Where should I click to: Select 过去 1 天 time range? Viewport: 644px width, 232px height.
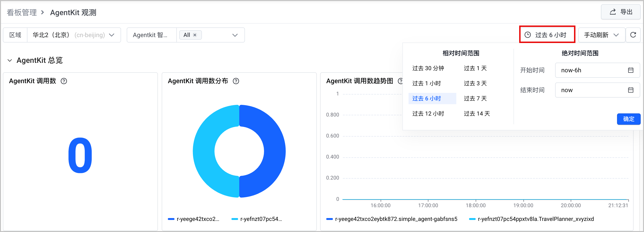pos(475,69)
